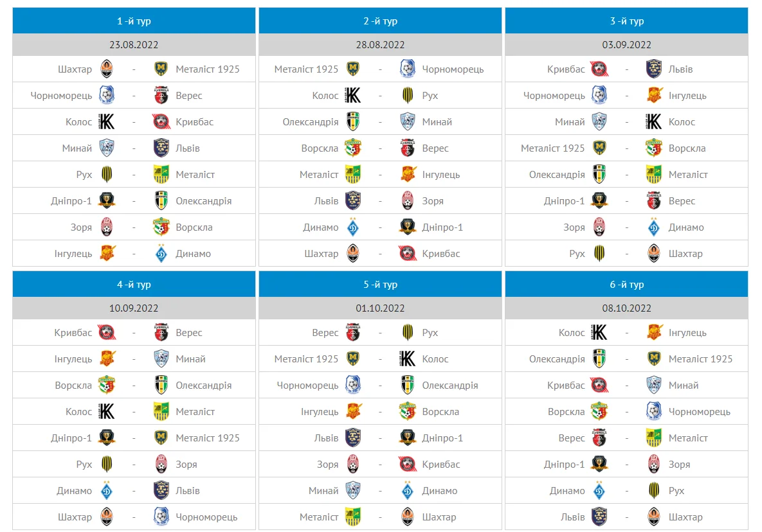Image resolution: width=762 pixels, height=532 pixels.
Task: Click Колос logo in the 2-й тур list
Action: point(353,95)
